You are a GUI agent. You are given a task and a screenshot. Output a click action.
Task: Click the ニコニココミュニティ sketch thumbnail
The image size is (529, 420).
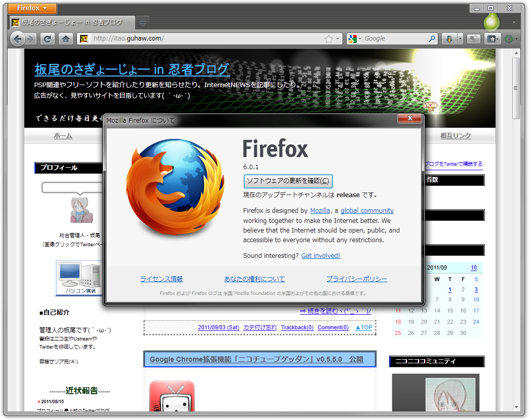click(450, 394)
